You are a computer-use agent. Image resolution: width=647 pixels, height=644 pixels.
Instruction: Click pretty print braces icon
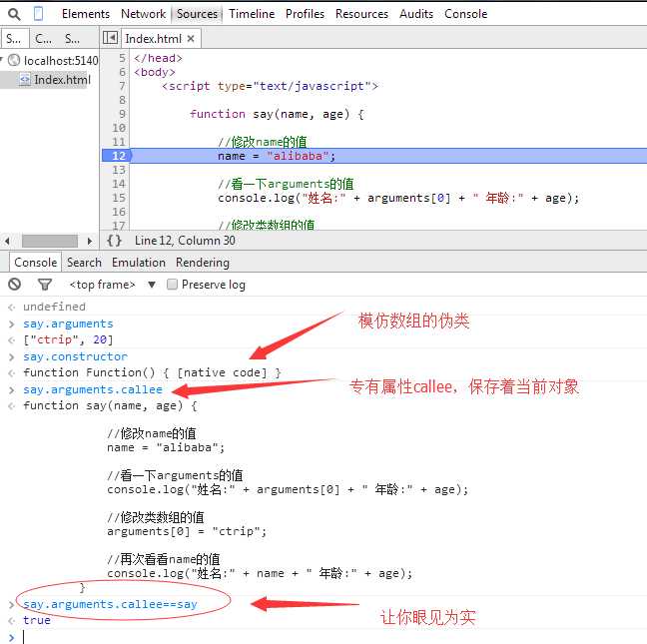pos(114,241)
